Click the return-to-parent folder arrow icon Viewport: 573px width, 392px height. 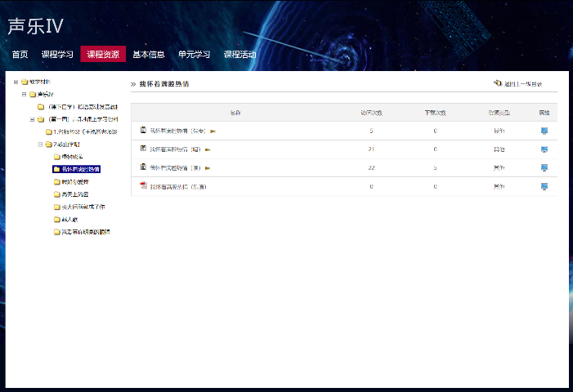point(497,83)
